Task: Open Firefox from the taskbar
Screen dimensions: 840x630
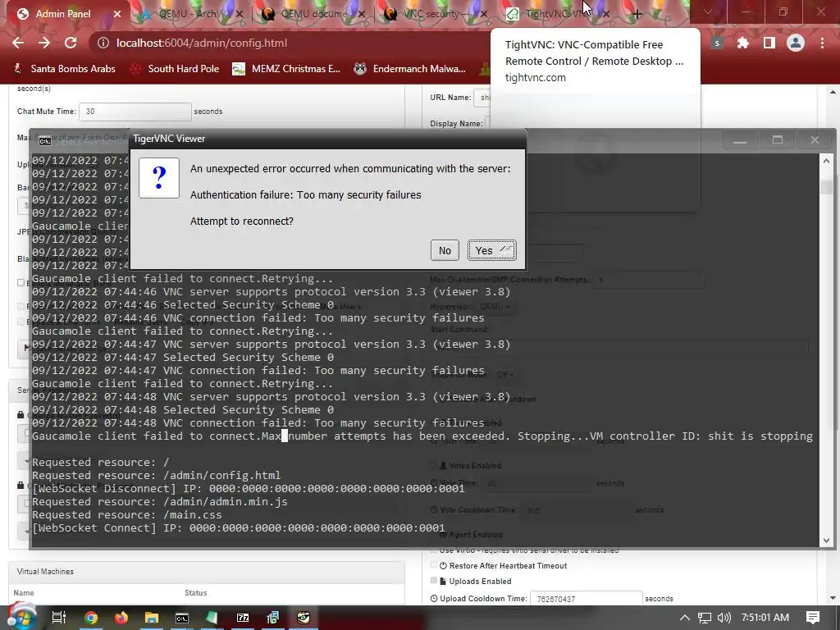Action: pos(121,618)
